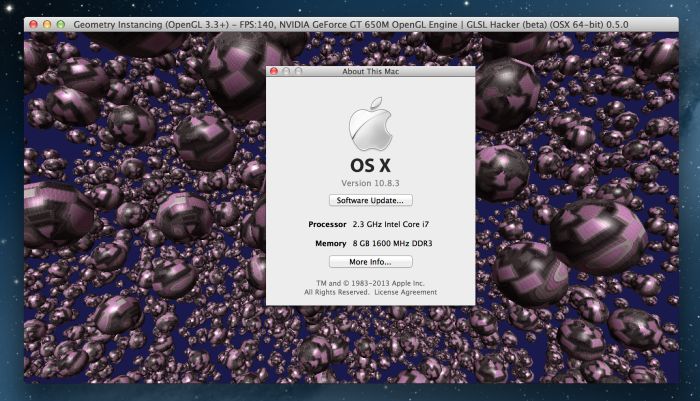Click the Software Update... button
This screenshot has width=700, height=401.
371,200
